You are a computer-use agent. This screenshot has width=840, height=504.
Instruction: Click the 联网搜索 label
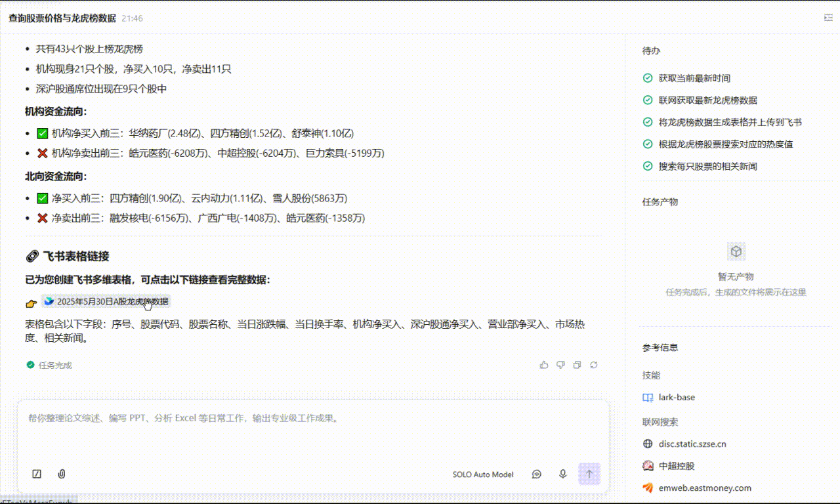660,422
